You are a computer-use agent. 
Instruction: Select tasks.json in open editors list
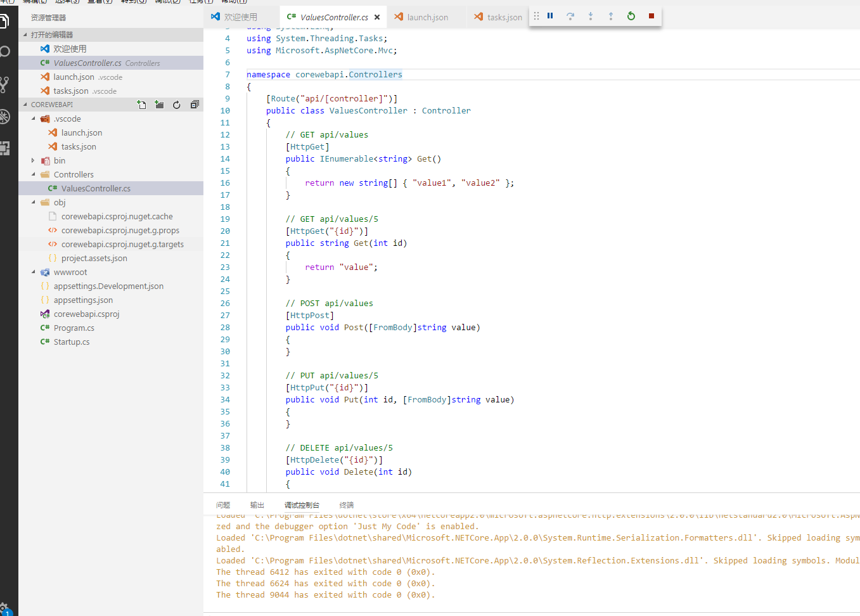(x=111, y=91)
